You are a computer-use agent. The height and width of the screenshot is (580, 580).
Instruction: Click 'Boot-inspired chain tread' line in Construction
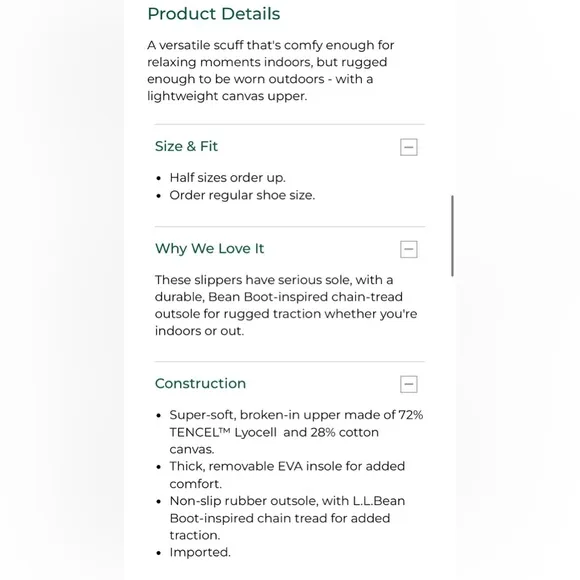[x=280, y=518]
